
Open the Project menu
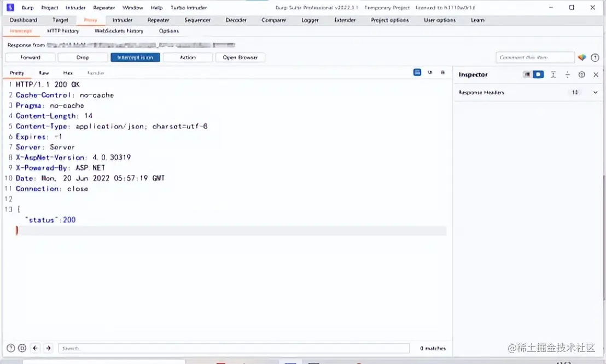[x=49, y=8]
